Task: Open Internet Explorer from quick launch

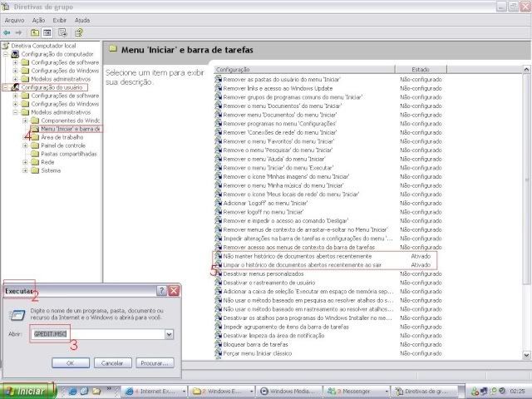Action: pos(72,391)
